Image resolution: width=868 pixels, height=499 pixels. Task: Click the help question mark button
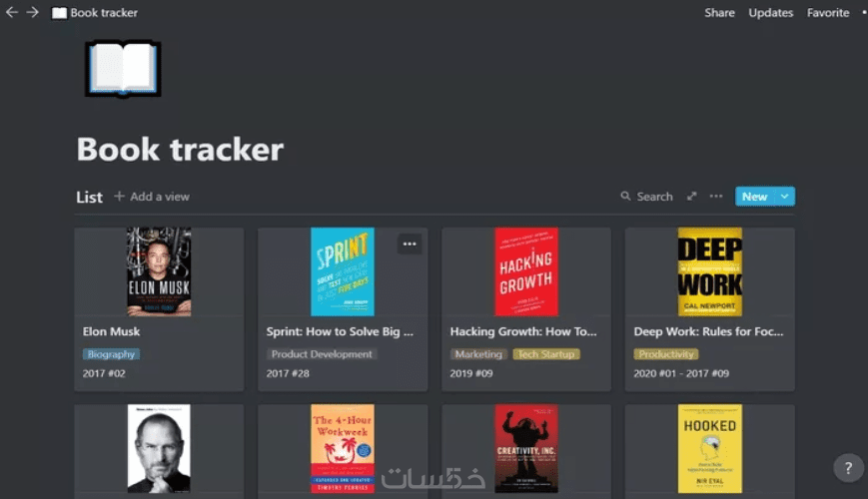tap(848, 468)
